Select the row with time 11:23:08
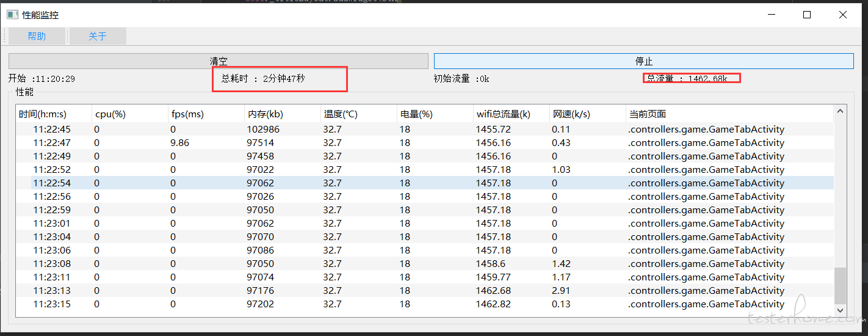868x336 pixels. click(425, 263)
